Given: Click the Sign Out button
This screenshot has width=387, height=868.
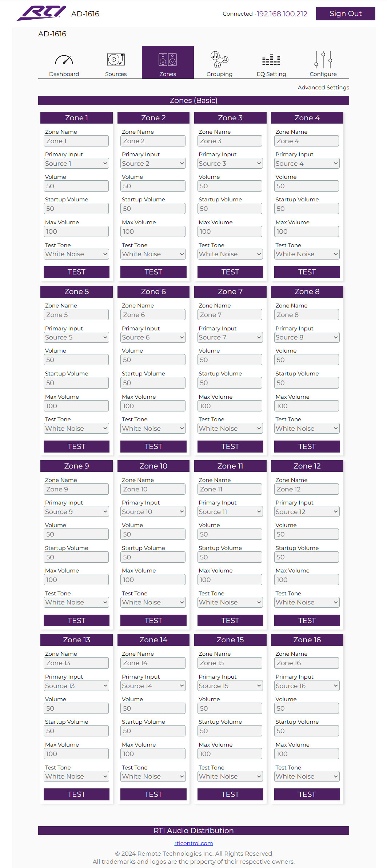Looking at the screenshot, I should (x=346, y=13).
